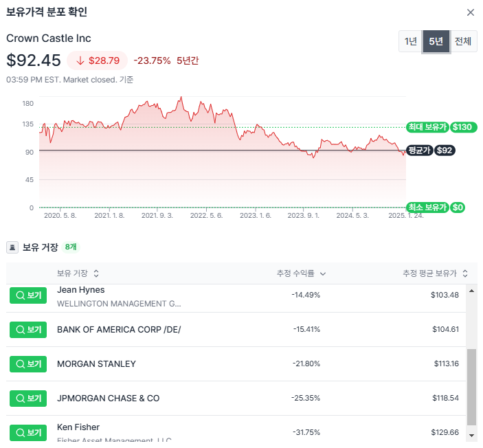Screen dimensions: 483x448
Task: Click the $113.16 average holding price
Action: [x=447, y=363]
